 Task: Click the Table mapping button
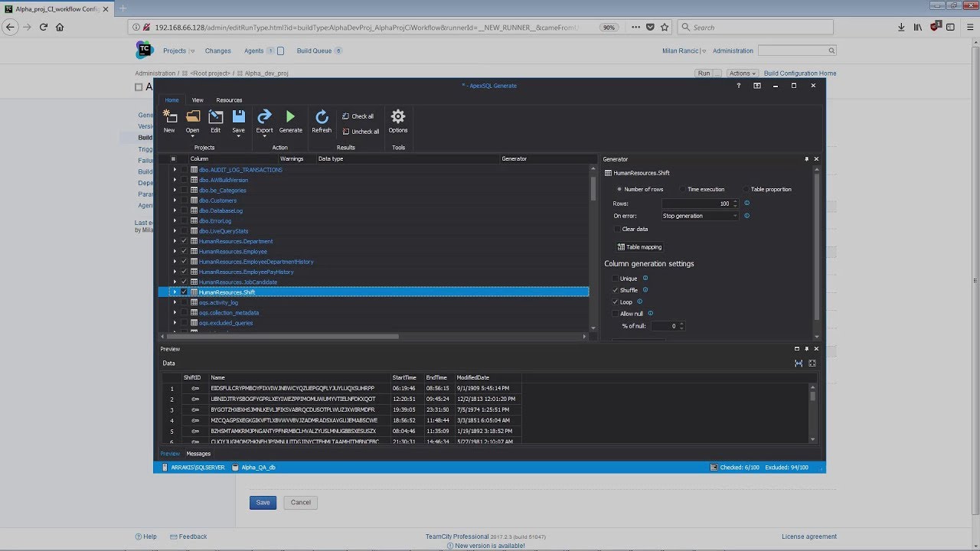click(x=640, y=246)
